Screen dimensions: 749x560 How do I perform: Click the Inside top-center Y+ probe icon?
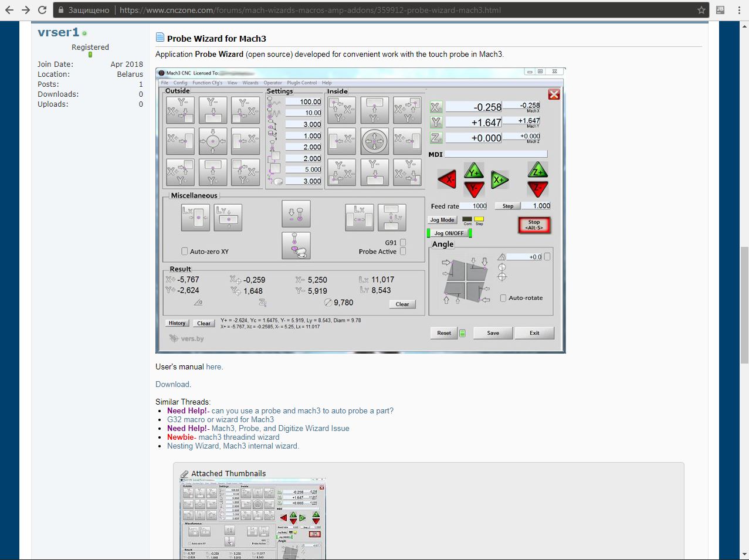pos(375,110)
